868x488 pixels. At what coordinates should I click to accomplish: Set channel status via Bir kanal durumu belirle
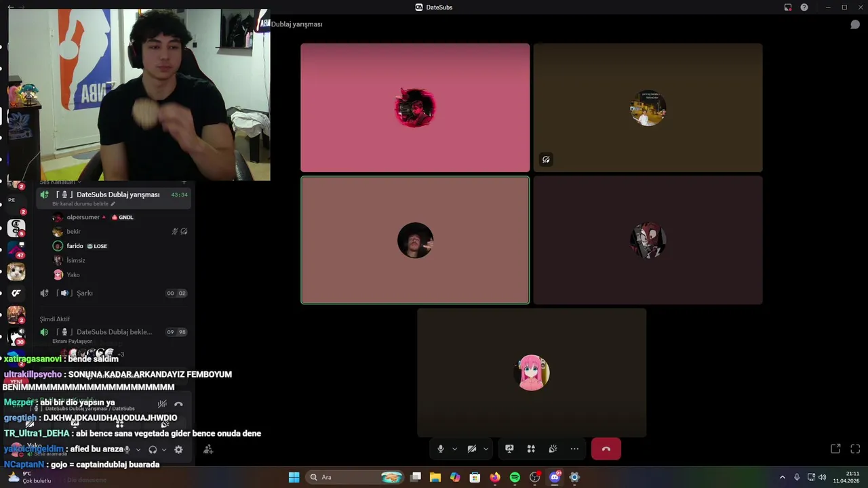coord(83,204)
